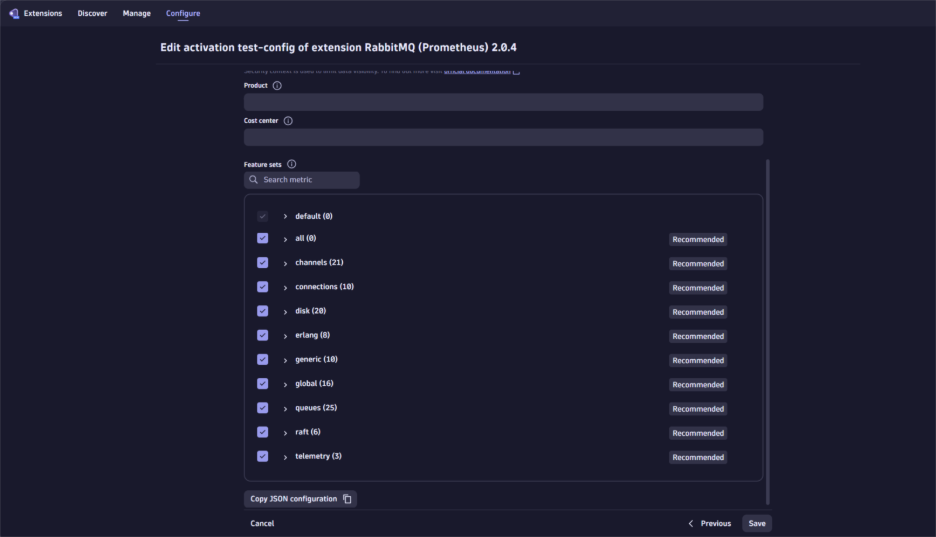Image resolution: width=936 pixels, height=537 pixels.
Task: Click the info icon beside Product
Action: [x=277, y=86]
